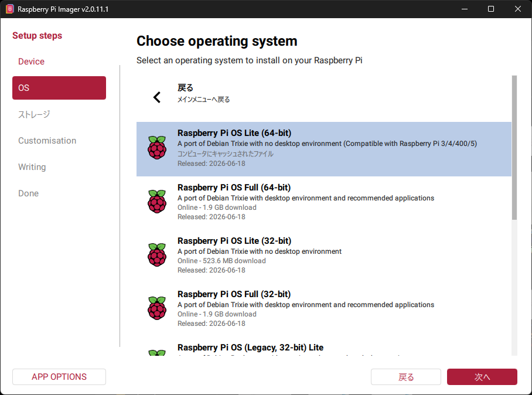Select Raspberry Pi OS Lite (64-bit) title
Viewport: 532px width, 395px height.
click(234, 133)
